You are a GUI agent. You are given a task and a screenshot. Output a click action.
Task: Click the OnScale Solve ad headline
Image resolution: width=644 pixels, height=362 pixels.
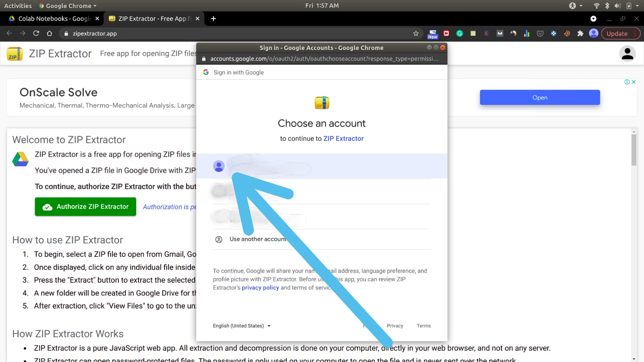pyautogui.click(x=58, y=92)
